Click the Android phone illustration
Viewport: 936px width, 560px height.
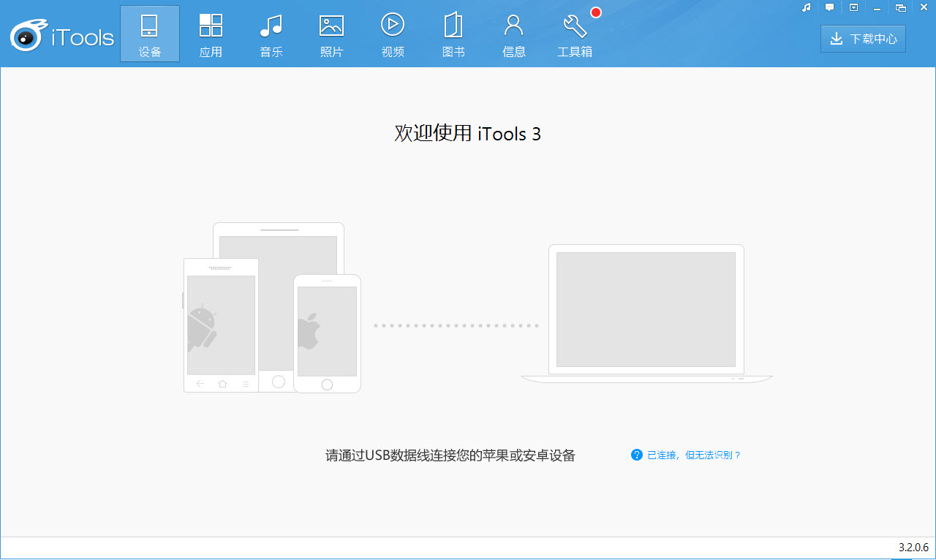point(220,325)
